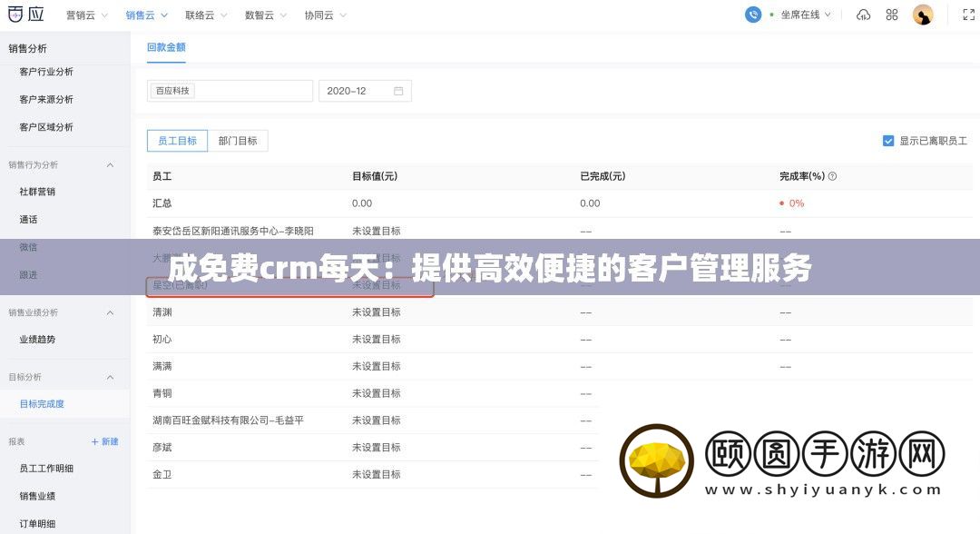The width and height of the screenshot is (980, 534).
Task: Open 客户区域分析 in sidebar
Action: tap(46, 127)
